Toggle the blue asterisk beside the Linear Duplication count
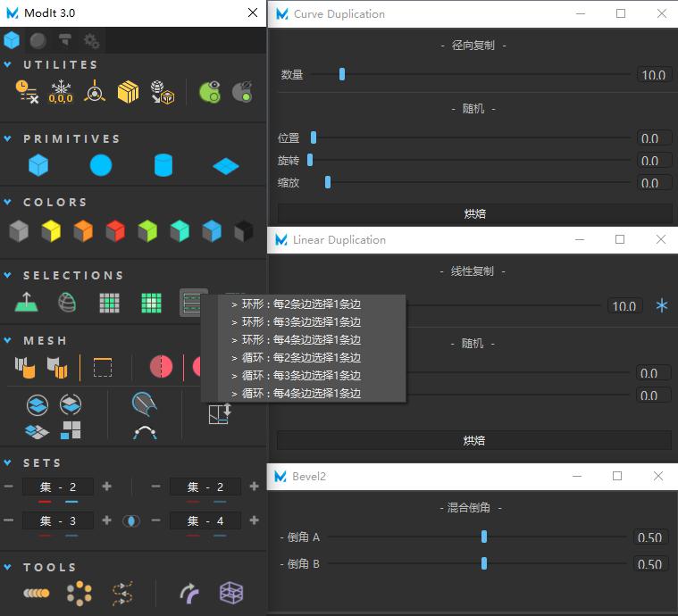678x616 pixels. [662, 305]
